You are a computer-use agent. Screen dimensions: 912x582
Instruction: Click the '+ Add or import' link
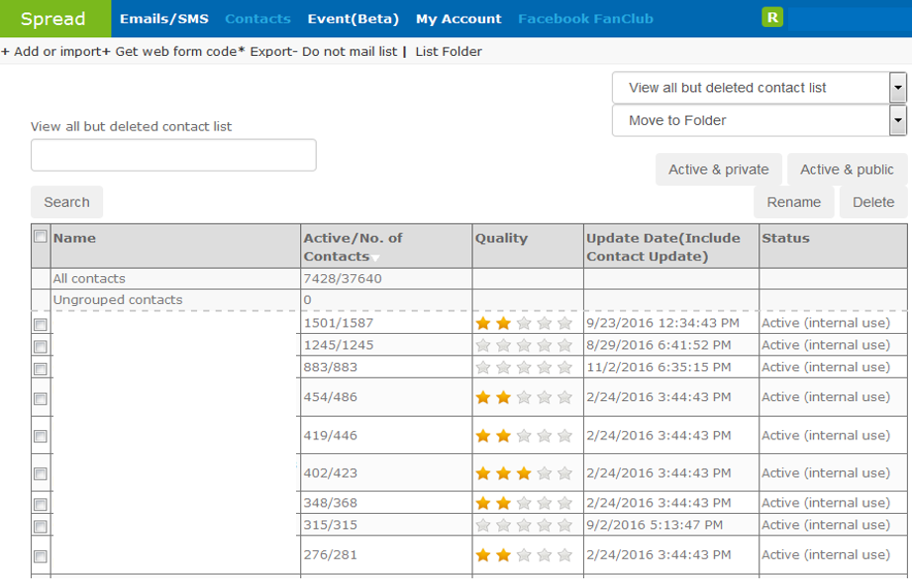(52, 52)
